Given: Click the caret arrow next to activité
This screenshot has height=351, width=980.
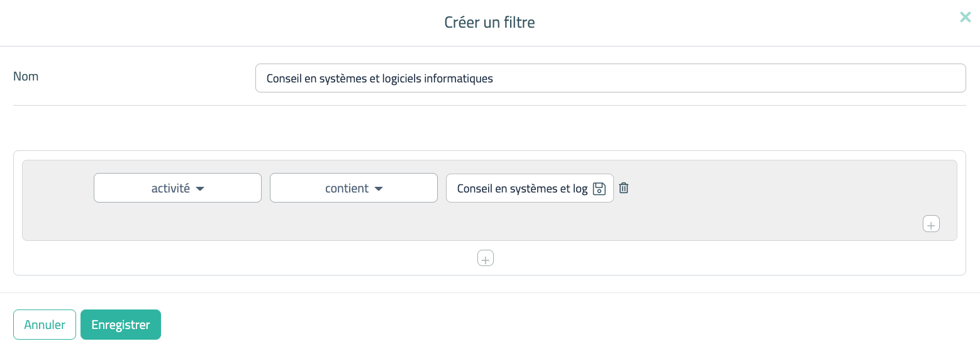Looking at the screenshot, I should click(x=200, y=189).
